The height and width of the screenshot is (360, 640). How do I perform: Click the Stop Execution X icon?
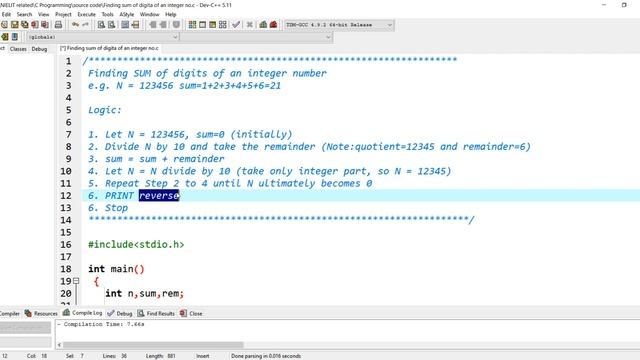coord(249,25)
